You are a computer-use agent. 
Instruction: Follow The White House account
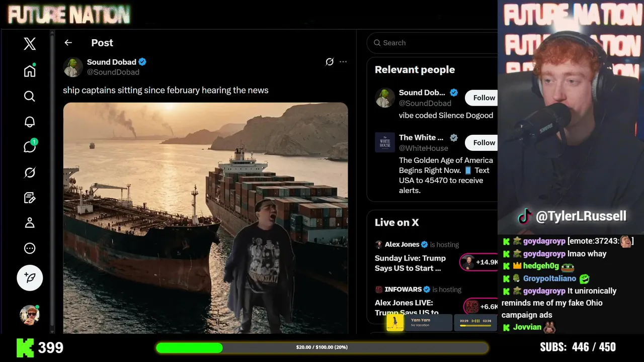(x=481, y=143)
